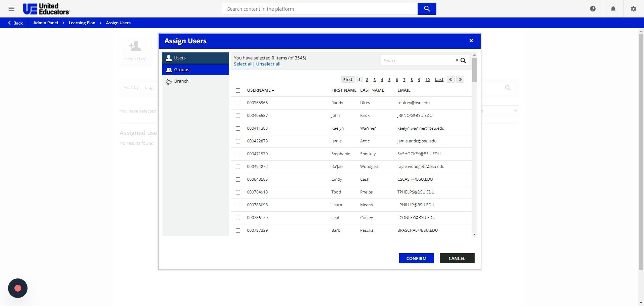This screenshot has width=644, height=306.
Task: Clear the dialog search field
Action: click(x=457, y=60)
